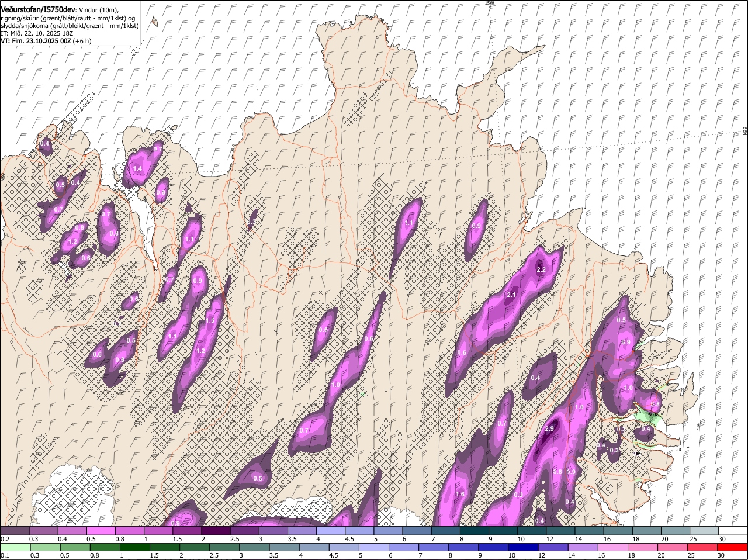Pick the upper legend swatch between 8 and 9
Viewport: 748px width, 560px height.
coord(475,530)
